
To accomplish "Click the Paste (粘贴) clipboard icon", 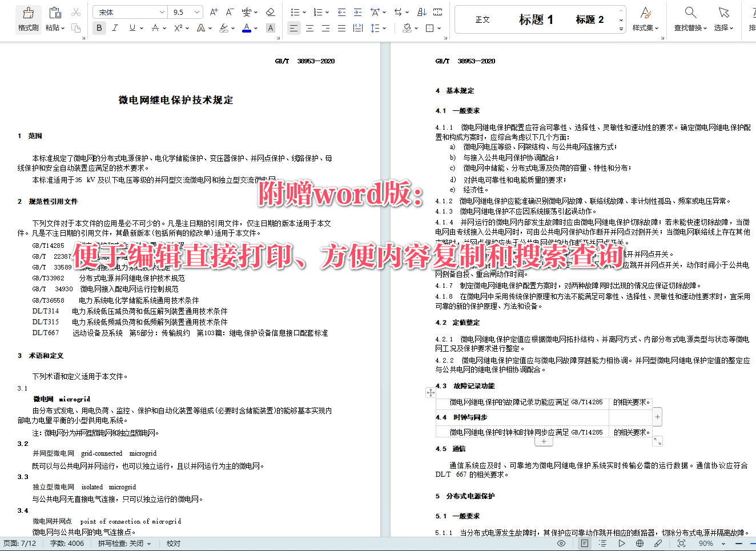I will click(x=55, y=13).
